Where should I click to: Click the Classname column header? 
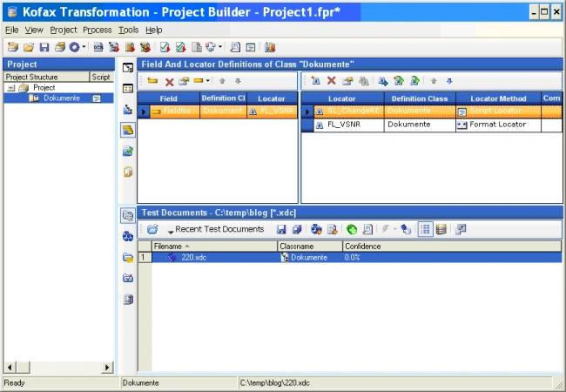(310, 247)
